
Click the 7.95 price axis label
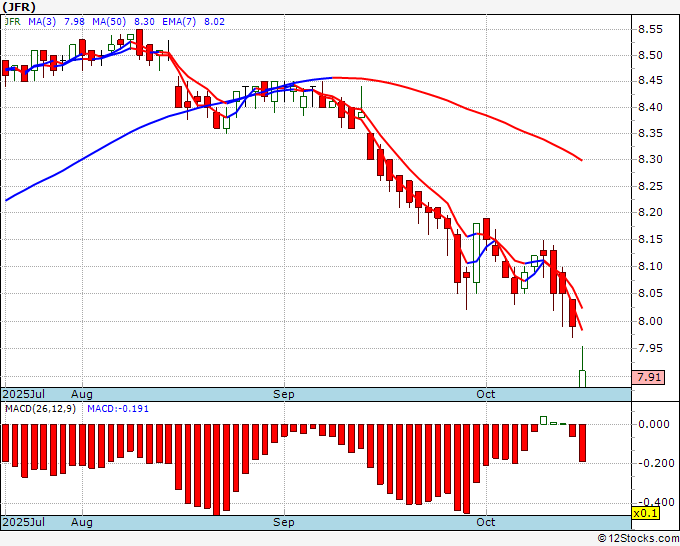coord(650,348)
